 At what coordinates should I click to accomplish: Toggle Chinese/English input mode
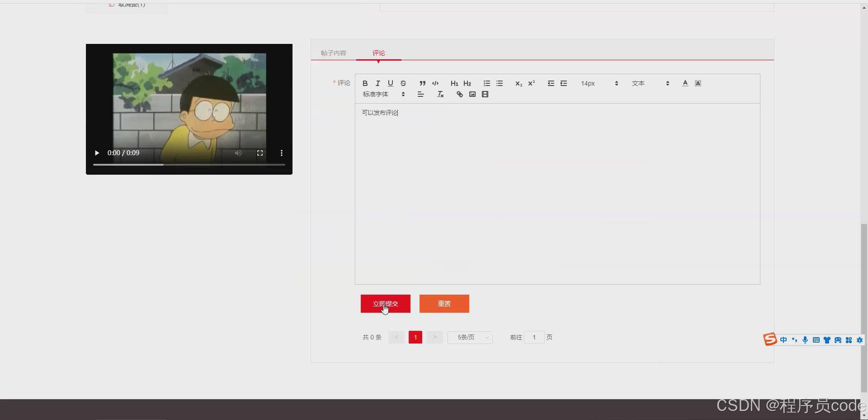(x=783, y=340)
